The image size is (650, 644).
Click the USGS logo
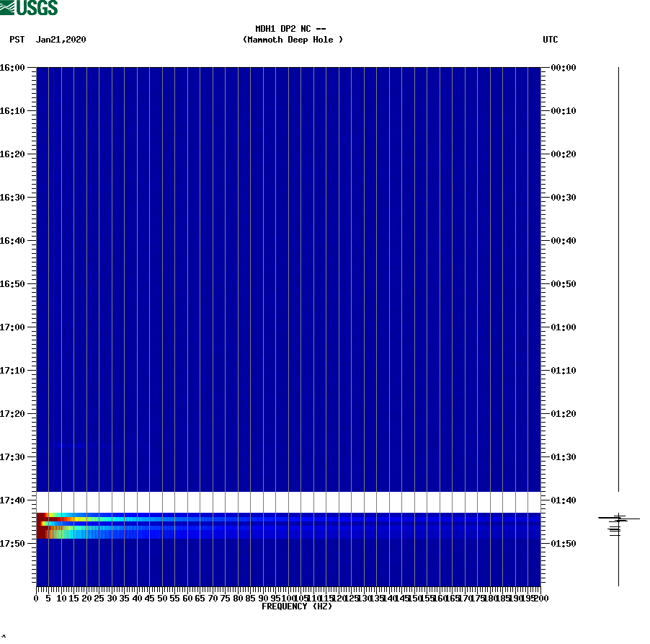[30, 7]
